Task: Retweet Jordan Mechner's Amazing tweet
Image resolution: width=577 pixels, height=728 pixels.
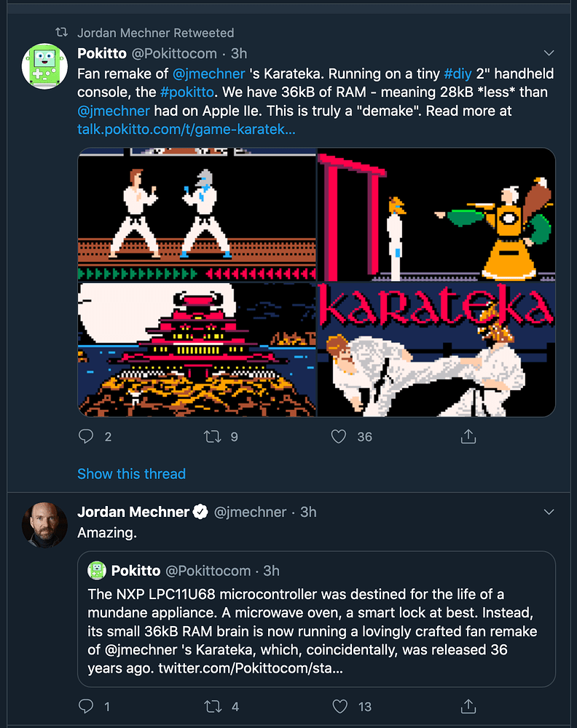Action: (x=213, y=706)
